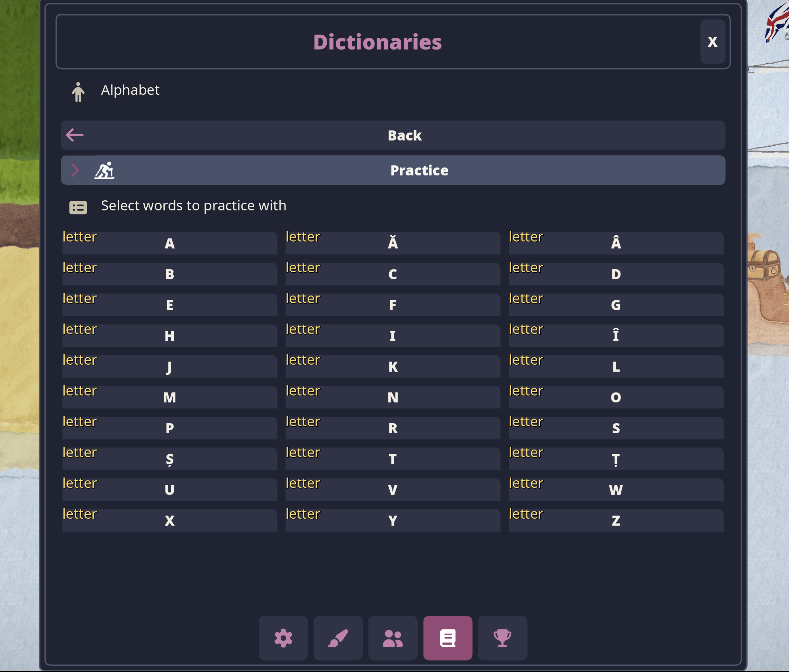Pick the letter Z entry
The width and height of the screenshot is (789, 672).
(x=616, y=520)
